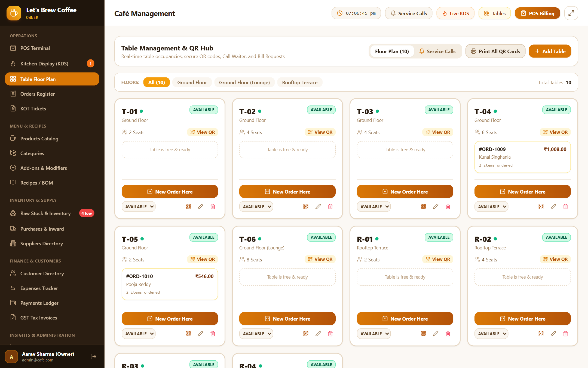Open T-05 AVAILABLE status dropdown
The height and width of the screenshot is (368, 588).
pos(139,334)
